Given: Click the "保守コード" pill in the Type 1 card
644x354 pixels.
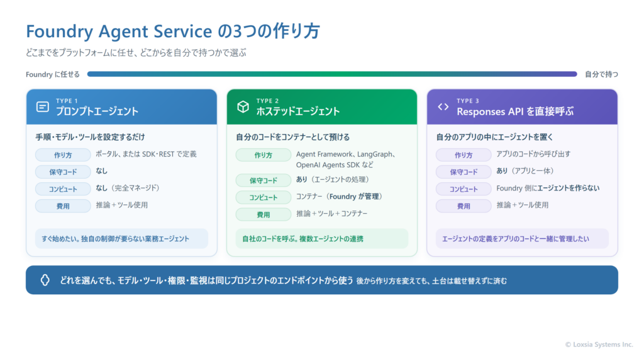Looking at the screenshot, I should click(63, 172).
